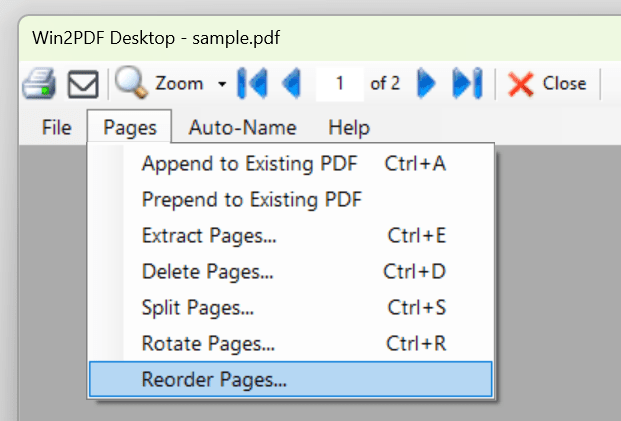Jump to the last page

[467, 84]
